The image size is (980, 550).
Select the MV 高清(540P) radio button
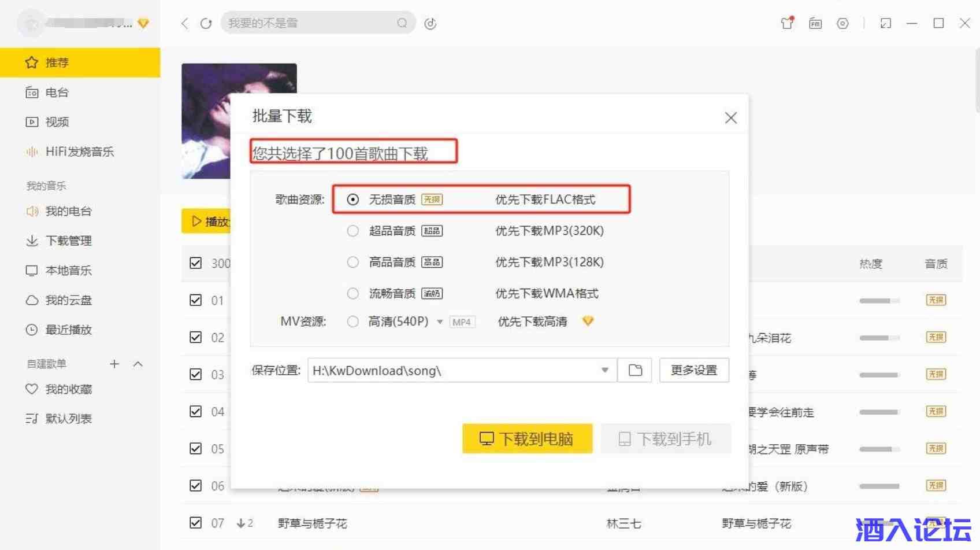(352, 322)
